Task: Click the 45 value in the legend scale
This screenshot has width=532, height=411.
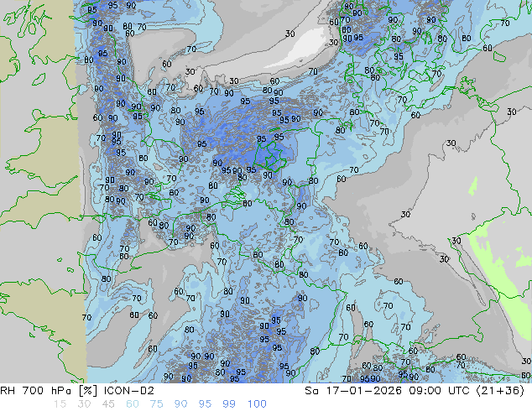Action: [108, 404]
